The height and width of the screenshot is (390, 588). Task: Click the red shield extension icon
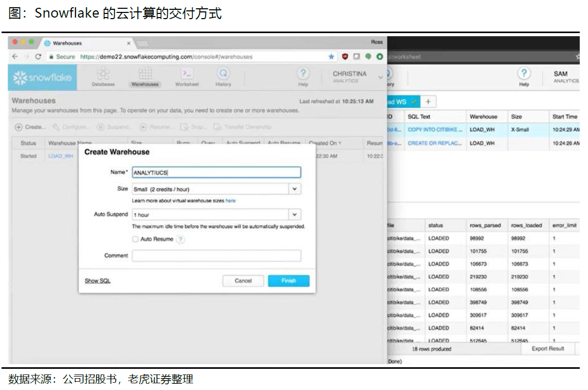[345, 57]
